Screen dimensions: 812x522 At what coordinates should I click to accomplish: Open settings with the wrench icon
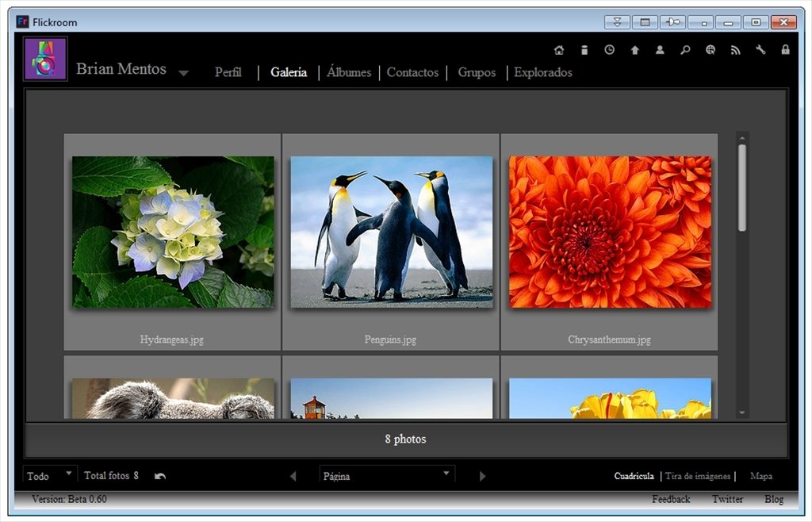tap(760, 50)
